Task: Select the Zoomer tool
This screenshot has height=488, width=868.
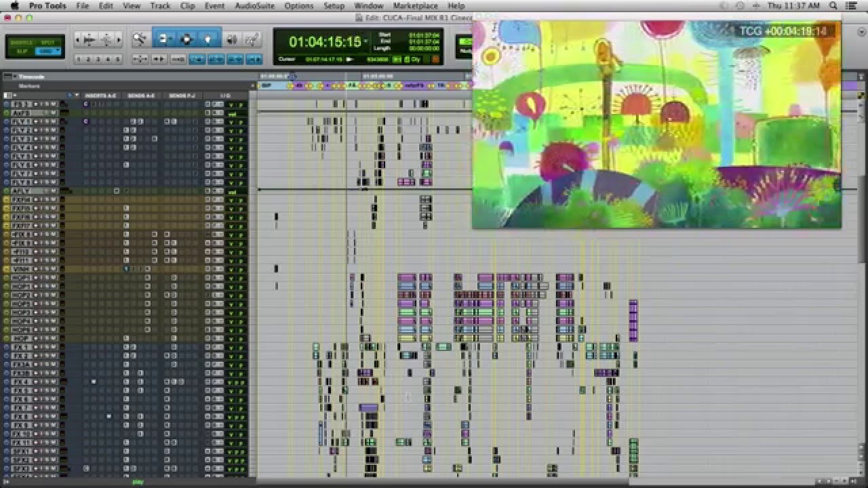Action: pyautogui.click(x=140, y=39)
